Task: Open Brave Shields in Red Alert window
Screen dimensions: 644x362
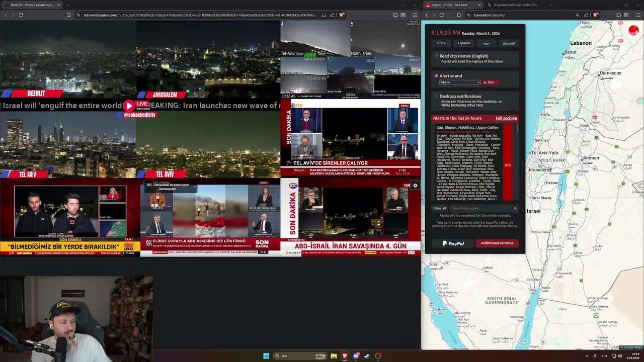Action: tap(596, 15)
